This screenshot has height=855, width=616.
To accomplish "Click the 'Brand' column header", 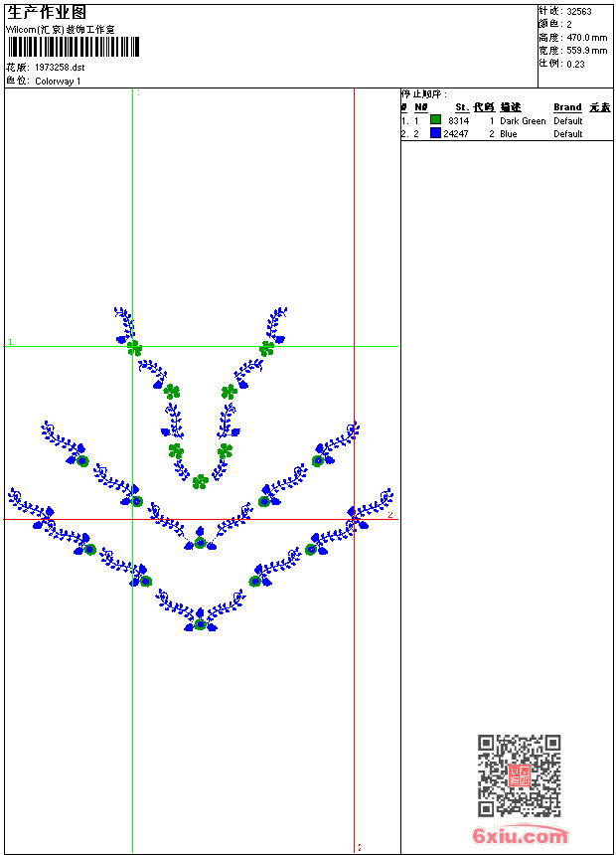I will click(x=567, y=107).
